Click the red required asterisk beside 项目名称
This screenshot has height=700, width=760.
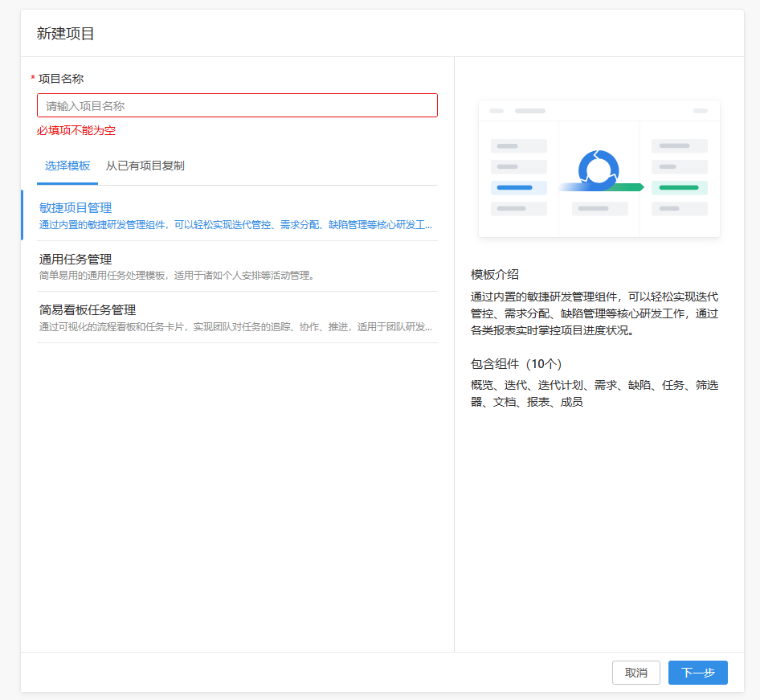click(x=33, y=78)
